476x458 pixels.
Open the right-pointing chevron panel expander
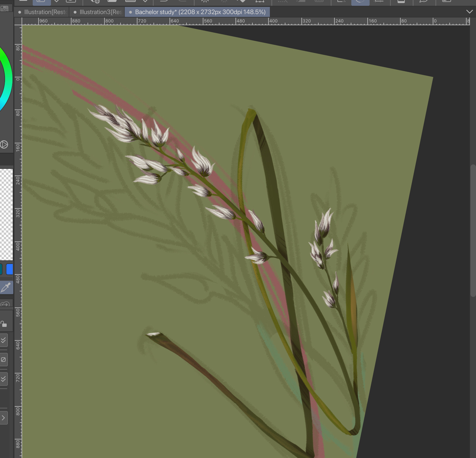click(x=3, y=418)
